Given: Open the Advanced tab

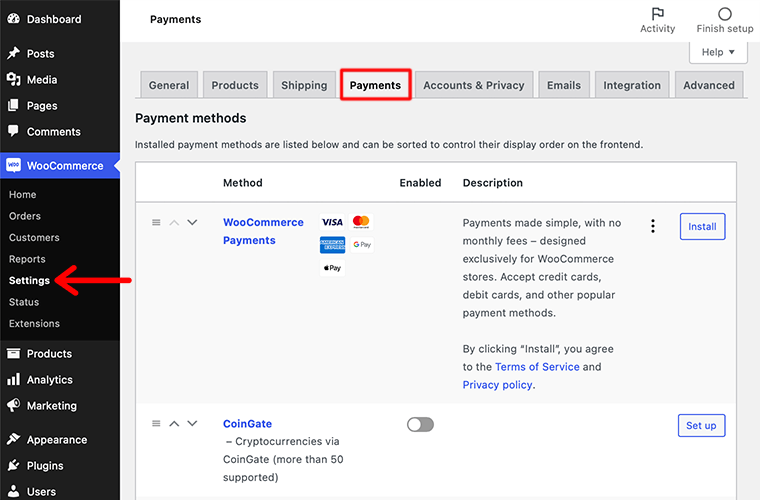Looking at the screenshot, I should pos(709,85).
